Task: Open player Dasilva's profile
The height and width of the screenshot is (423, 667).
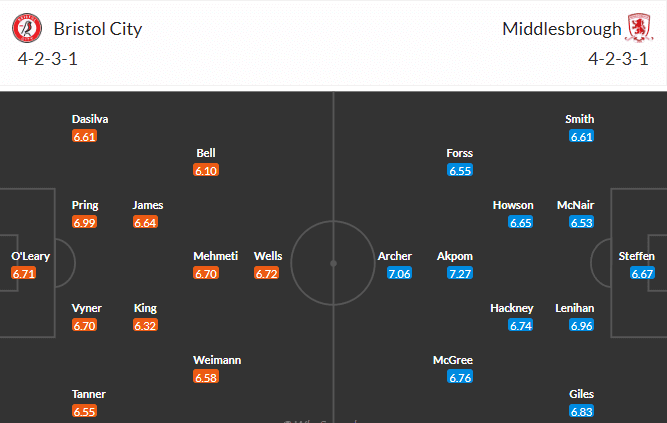Action: (90, 120)
